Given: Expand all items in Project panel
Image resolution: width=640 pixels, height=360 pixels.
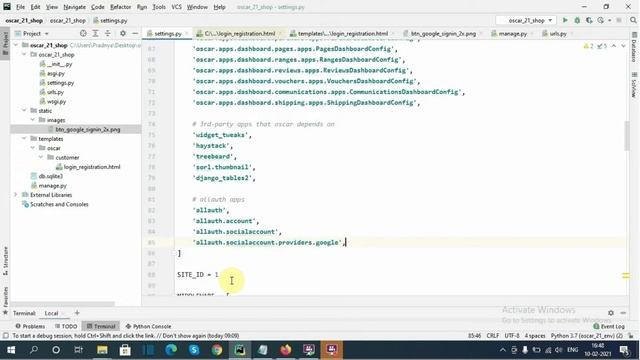Looking at the screenshot, I should pyautogui.click(x=95, y=33).
